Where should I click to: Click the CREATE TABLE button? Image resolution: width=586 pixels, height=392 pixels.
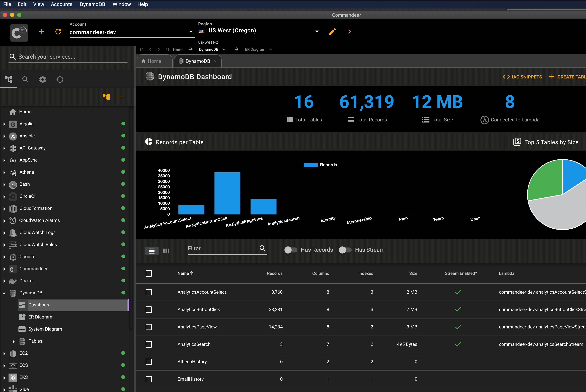(x=568, y=77)
